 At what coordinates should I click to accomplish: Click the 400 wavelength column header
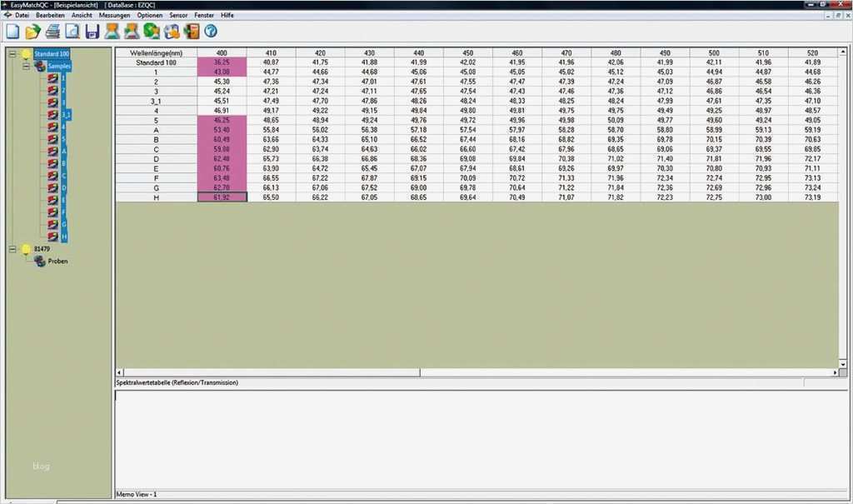pyautogui.click(x=222, y=52)
